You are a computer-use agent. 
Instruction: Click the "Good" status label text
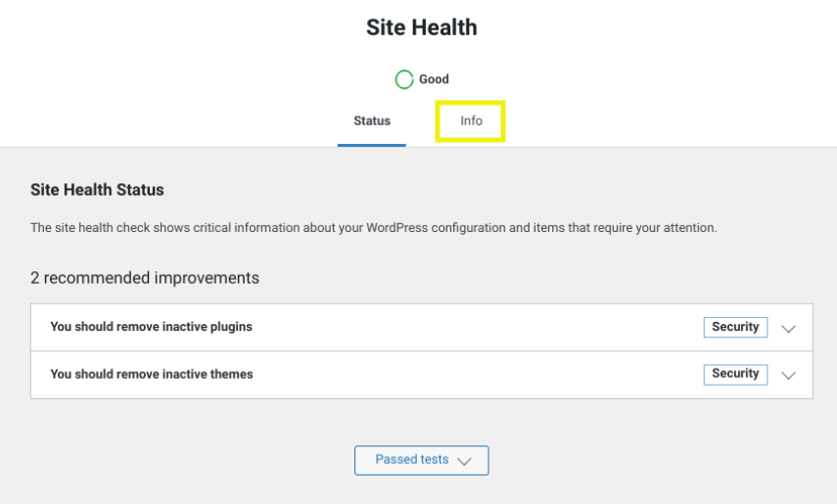pyautogui.click(x=434, y=79)
